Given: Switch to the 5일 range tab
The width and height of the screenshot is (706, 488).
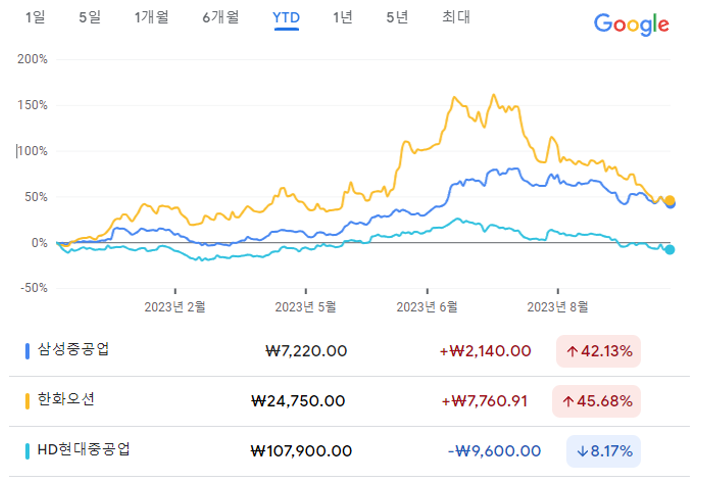Looking at the screenshot, I should tap(89, 17).
